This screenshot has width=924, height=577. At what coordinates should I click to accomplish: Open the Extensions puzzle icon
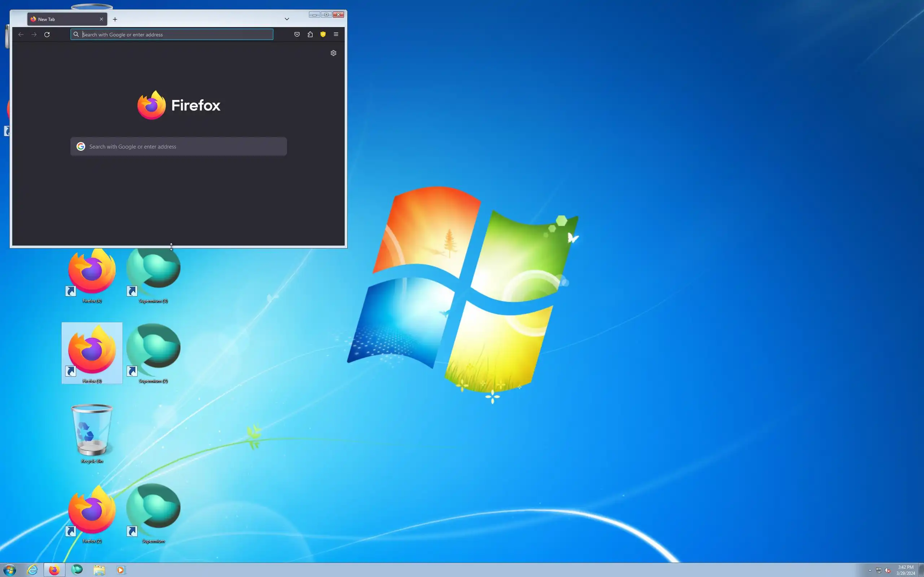[310, 34]
